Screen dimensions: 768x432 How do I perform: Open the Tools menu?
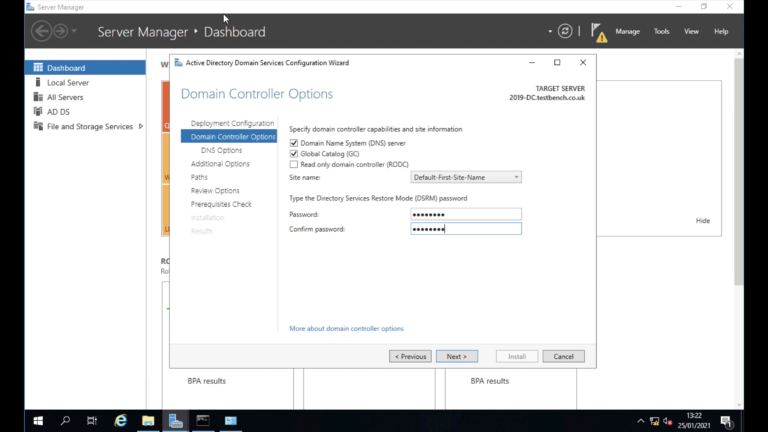click(661, 32)
